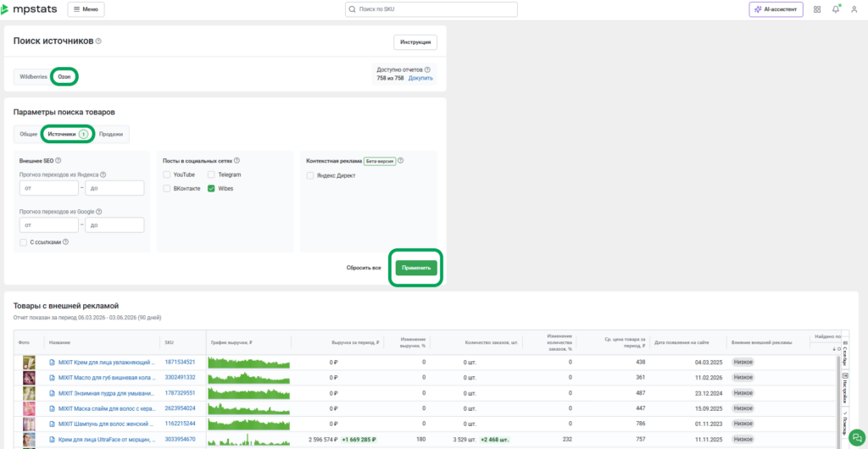
Task: Check the ВКонтакте checkbox
Action: click(x=167, y=189)
